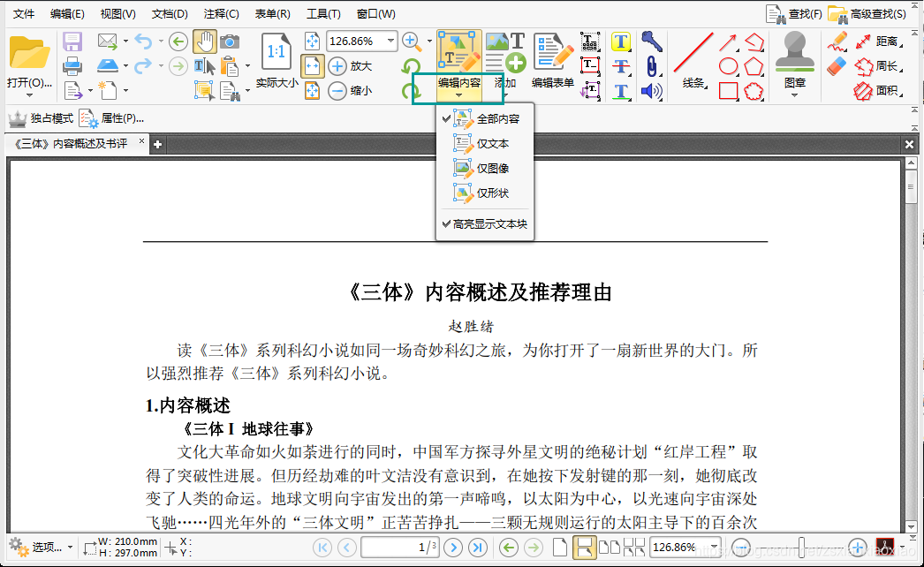Open a file with the 打开 folder icon
924x567 pixels.
[29, 53]
